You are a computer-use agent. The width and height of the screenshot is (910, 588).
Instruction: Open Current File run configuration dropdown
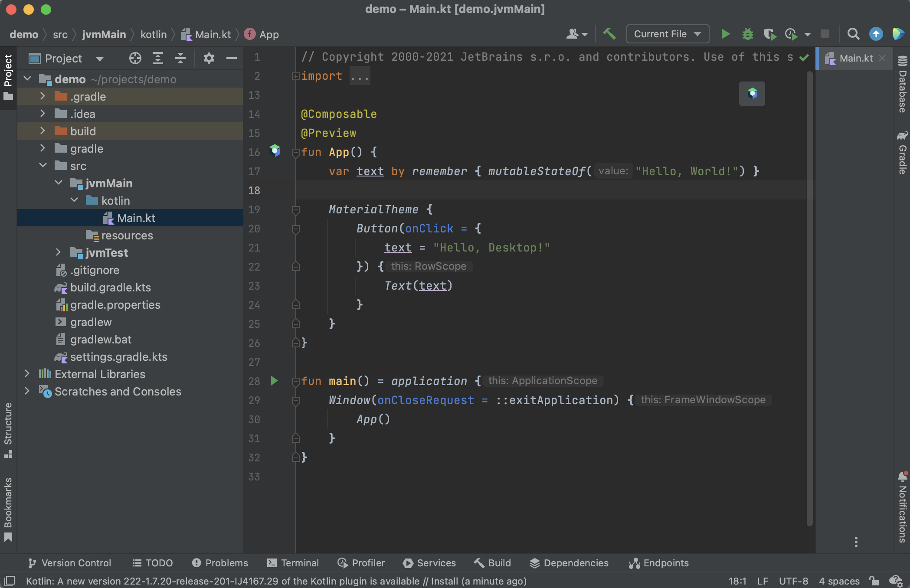[x=667, y=34]
